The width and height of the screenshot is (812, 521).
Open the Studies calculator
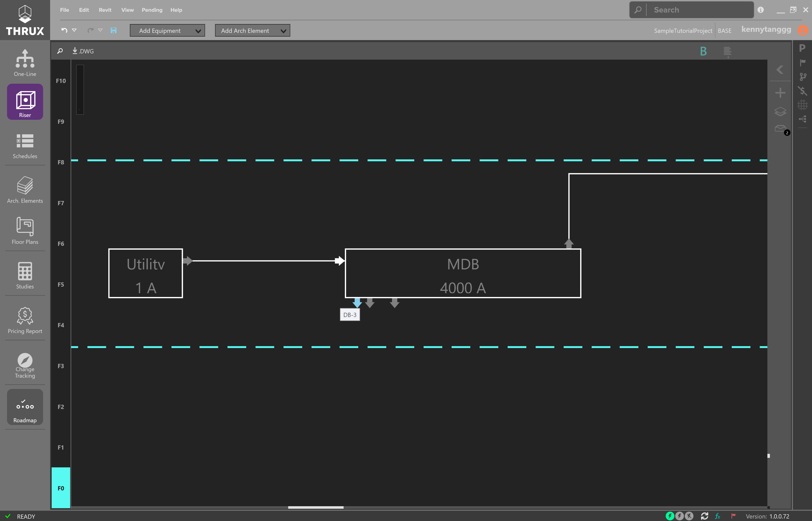click(x=25, y=275)
